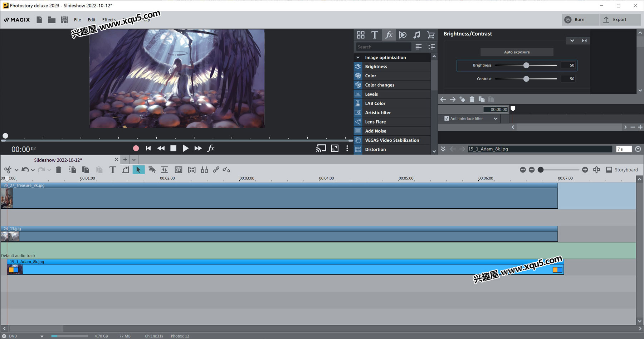Select the Artistic filter effect

coord(392,112)
